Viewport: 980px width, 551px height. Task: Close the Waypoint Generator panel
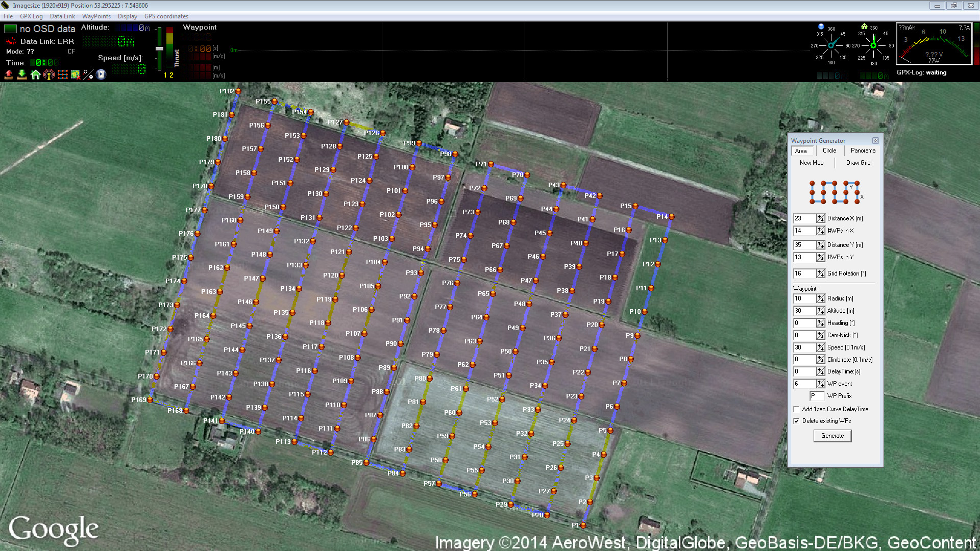pos(875,141)
